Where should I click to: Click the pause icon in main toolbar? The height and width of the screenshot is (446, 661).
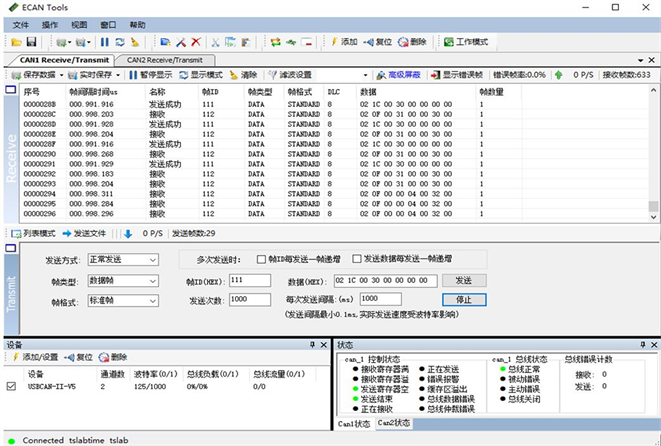pos(104,42)
